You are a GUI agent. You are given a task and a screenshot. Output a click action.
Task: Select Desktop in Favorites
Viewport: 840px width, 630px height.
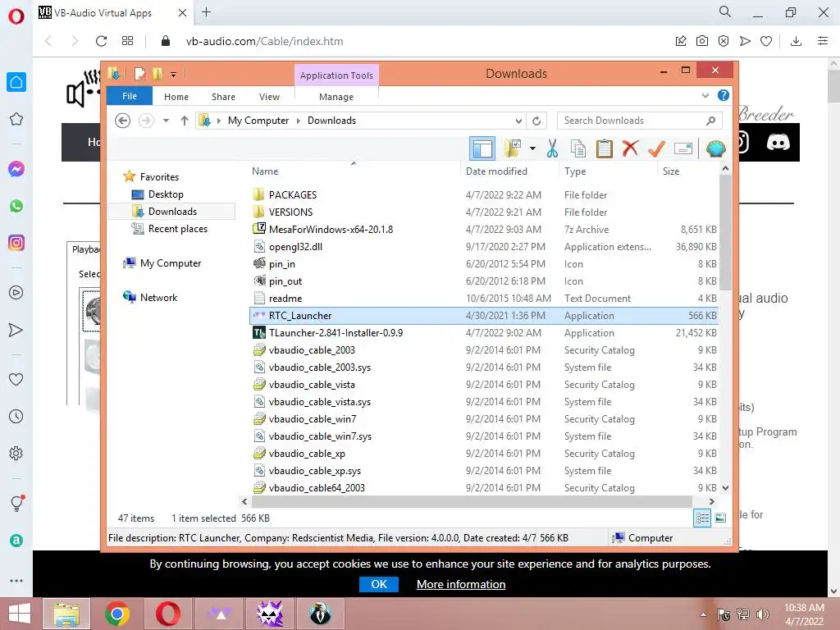(166, 194)
